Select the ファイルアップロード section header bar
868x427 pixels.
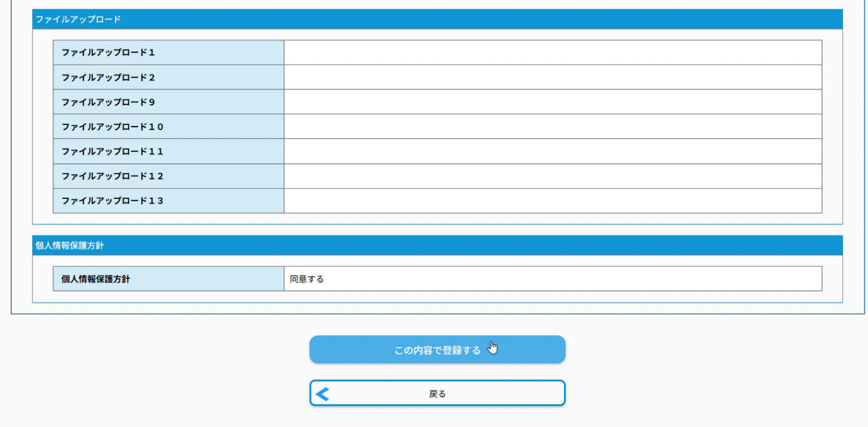[437, 19]
